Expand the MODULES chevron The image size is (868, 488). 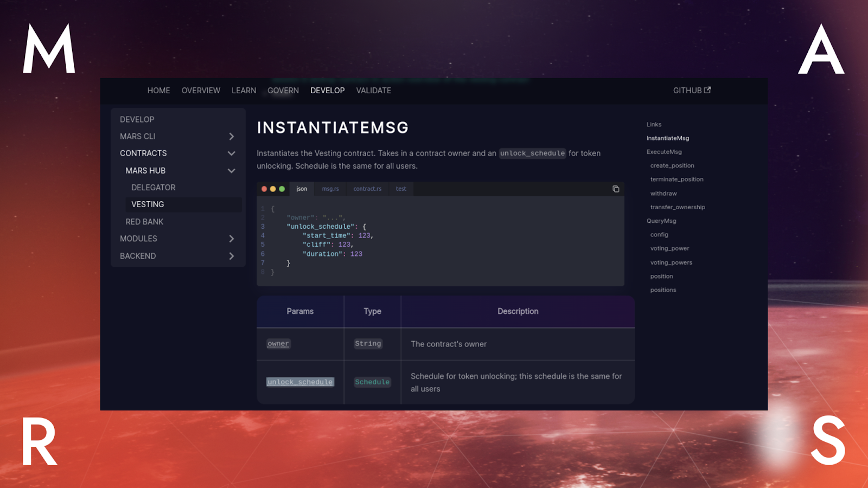232,239
